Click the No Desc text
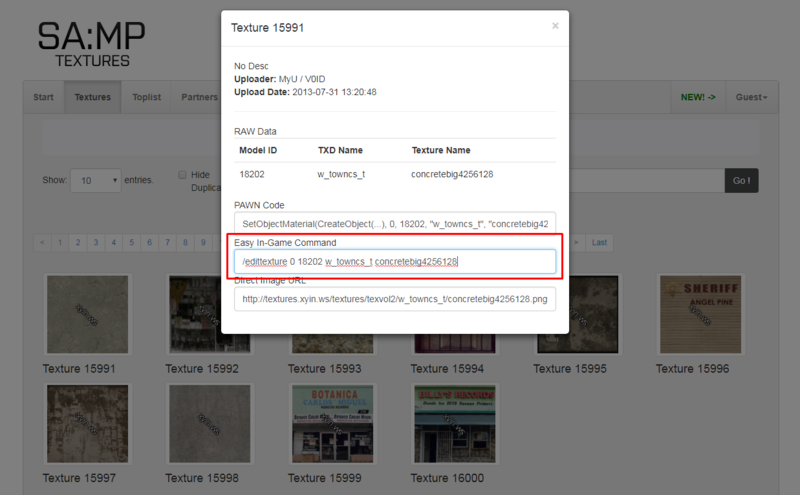Screen dimensions: 800x495 point(251,66)
